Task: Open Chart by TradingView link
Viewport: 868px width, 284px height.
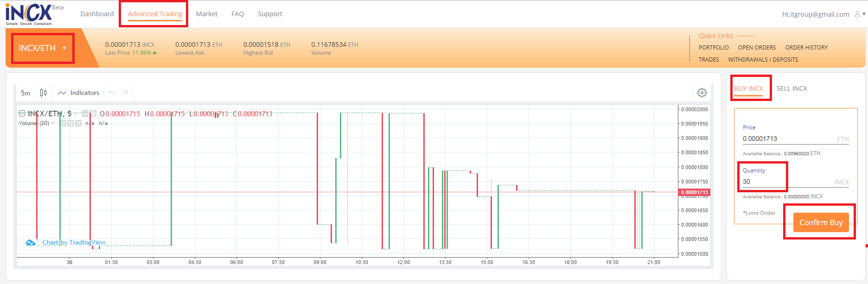Action: coord(74,242)
